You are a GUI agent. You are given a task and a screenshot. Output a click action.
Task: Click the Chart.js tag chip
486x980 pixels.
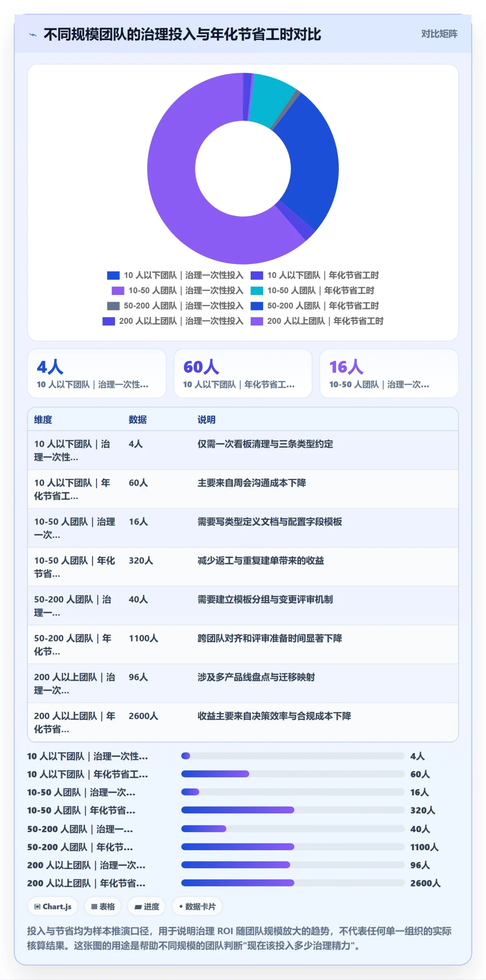52,906
